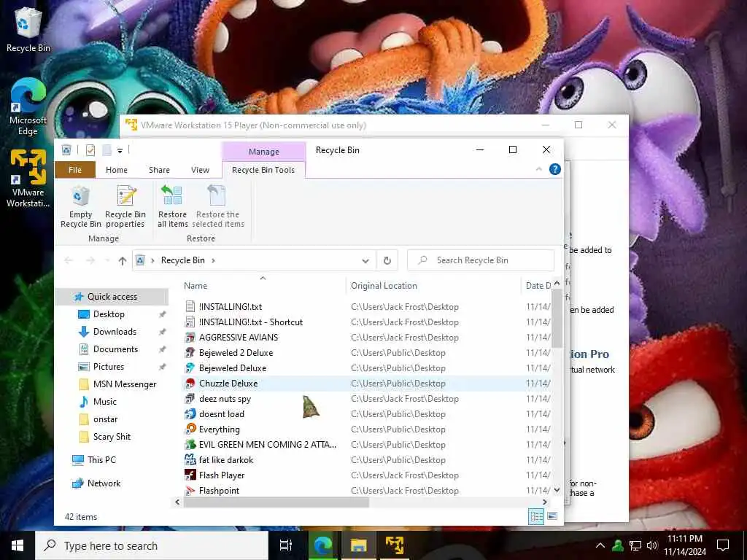Click the taskbar search box
Screen dimensions: 747x560
[x=152, y=545]
